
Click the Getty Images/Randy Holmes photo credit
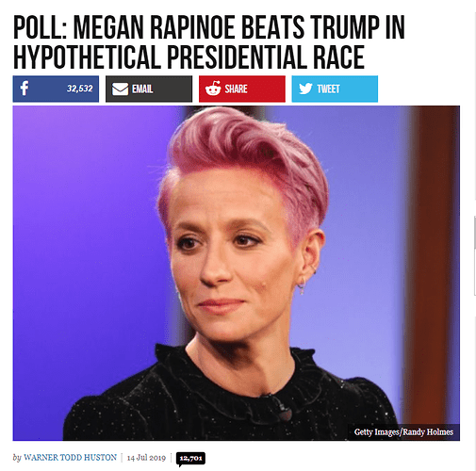coord(403,432)
